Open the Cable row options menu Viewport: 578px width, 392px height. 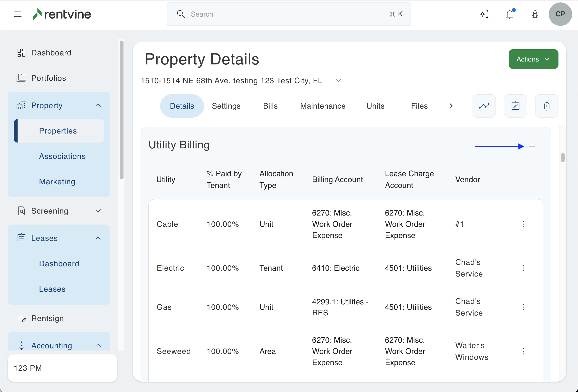pyautogui.click(x=523, y=224)
